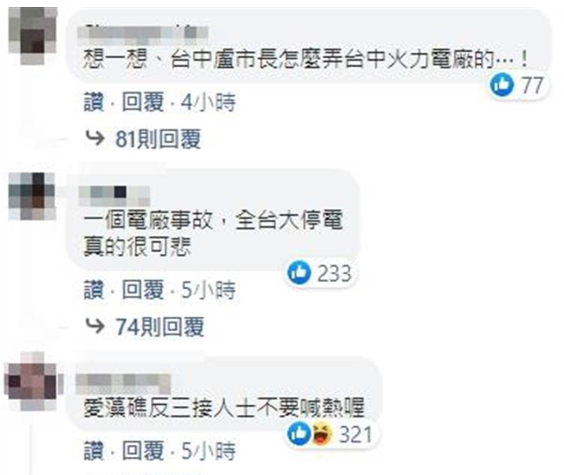Like the 愛藻礁反三接 comment

pyautogui.click(x=94, y=451)
